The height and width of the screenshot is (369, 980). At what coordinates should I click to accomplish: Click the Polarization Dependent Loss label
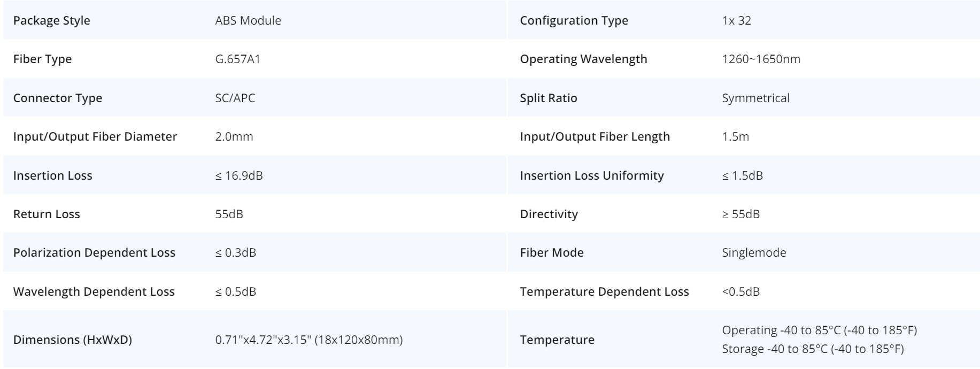94,252
